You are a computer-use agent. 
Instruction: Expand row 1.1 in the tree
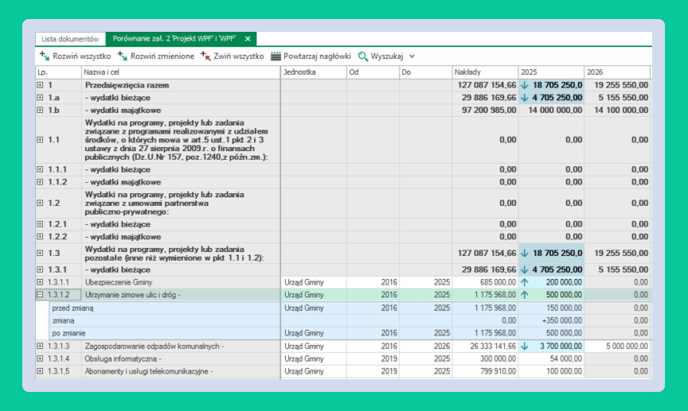pyautogui.click(x=40, y=139)
